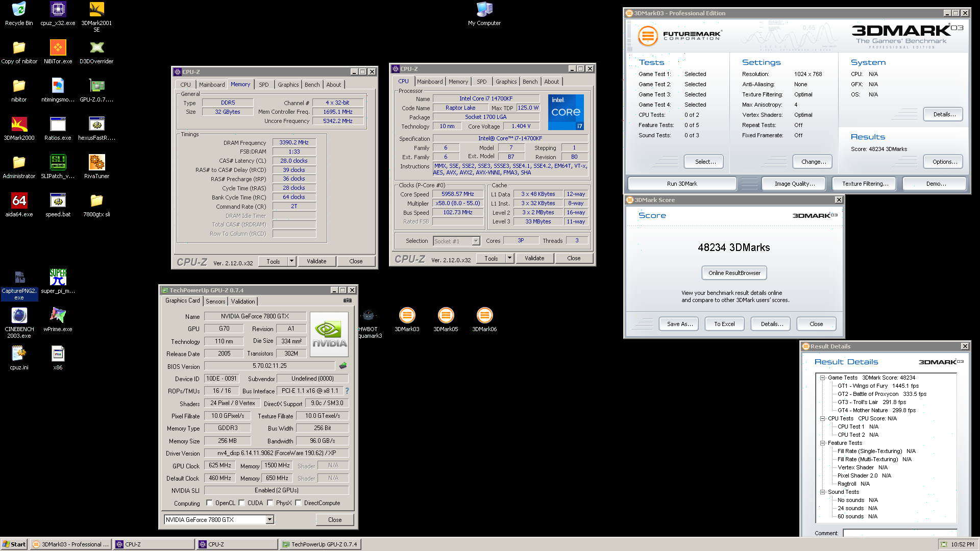Click the system tray icon beside the clock
The width and height of the screenshot is (980, 551).
tap(944, 544)
